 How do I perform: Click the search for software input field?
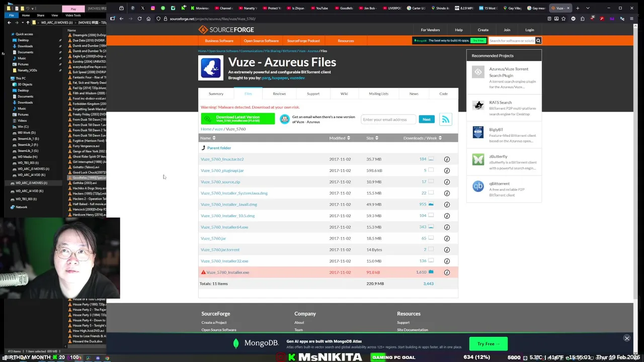[x=512, y=41]
